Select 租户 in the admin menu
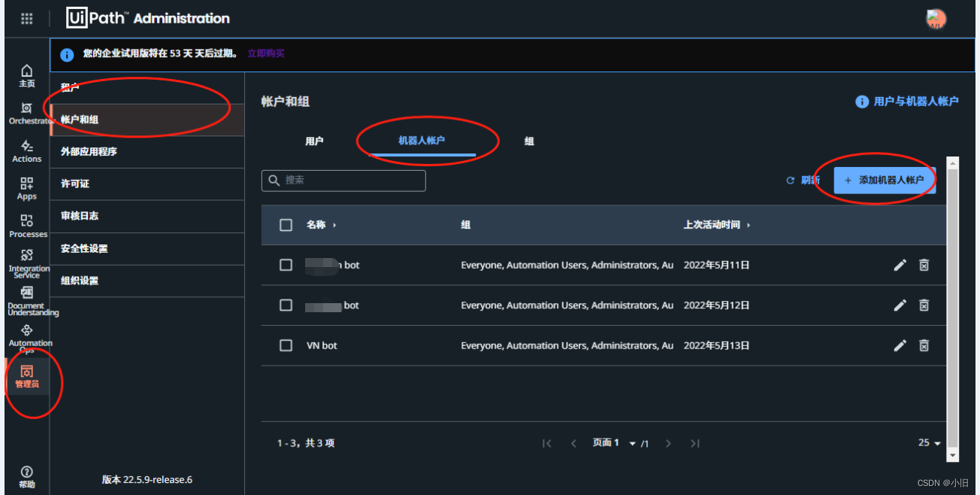This screenshot has height=495, width=980. (147, 87)
